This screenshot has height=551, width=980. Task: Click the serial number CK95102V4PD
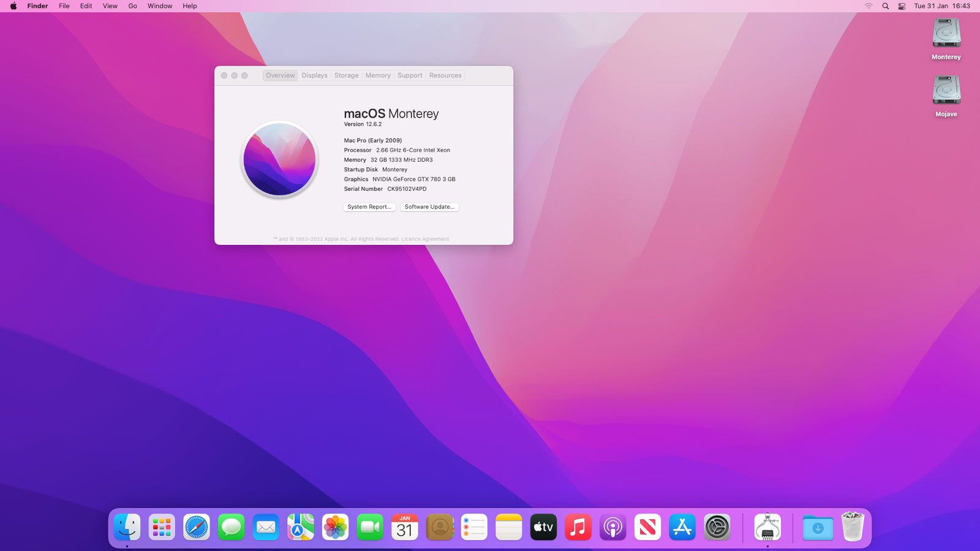tap(407, 189)
